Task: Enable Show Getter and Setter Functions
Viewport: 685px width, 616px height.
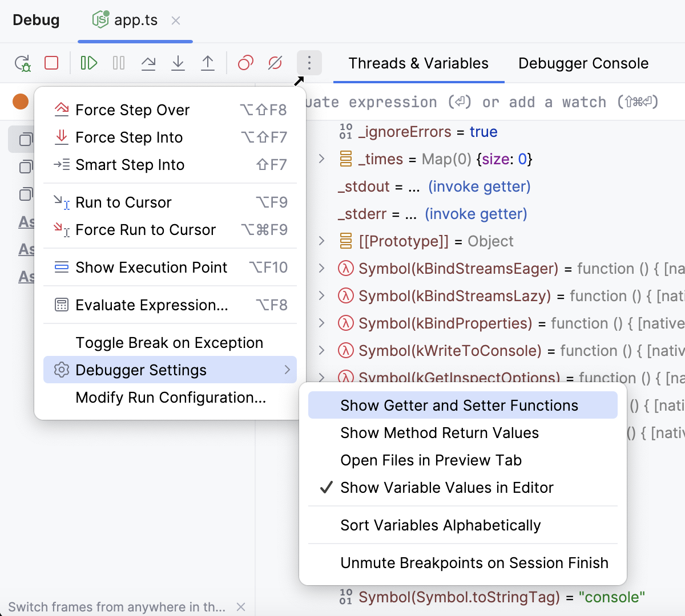Action: (459, 406)
